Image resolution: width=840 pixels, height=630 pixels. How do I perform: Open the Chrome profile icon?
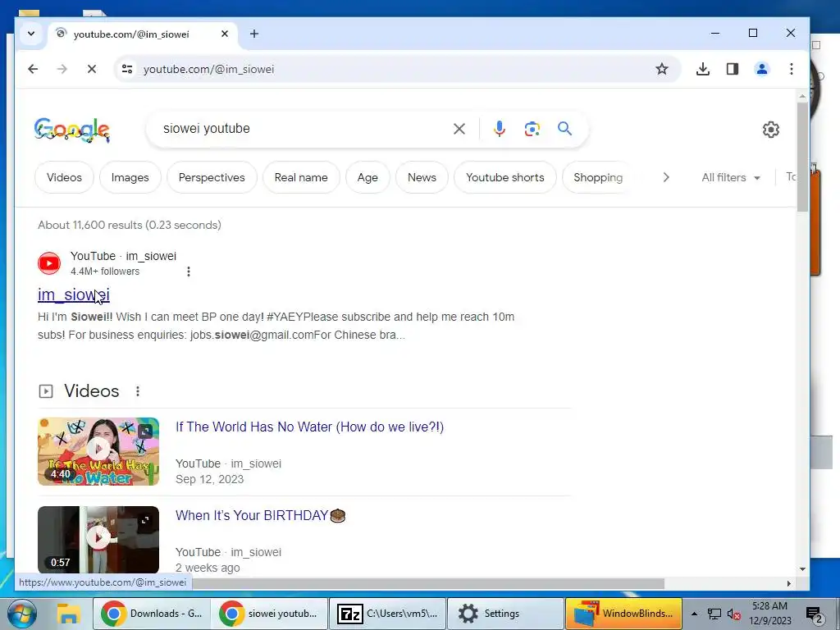pos(762,69)
